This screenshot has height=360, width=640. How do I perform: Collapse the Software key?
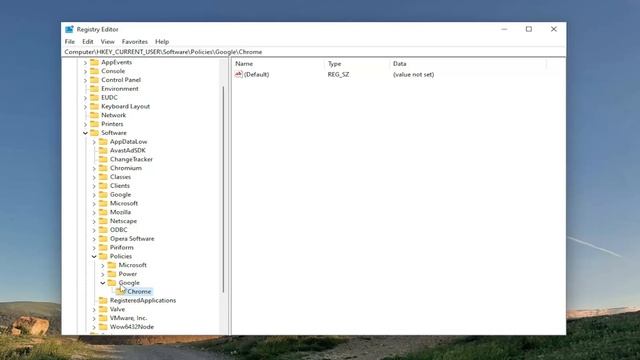(x=85, y=133)
